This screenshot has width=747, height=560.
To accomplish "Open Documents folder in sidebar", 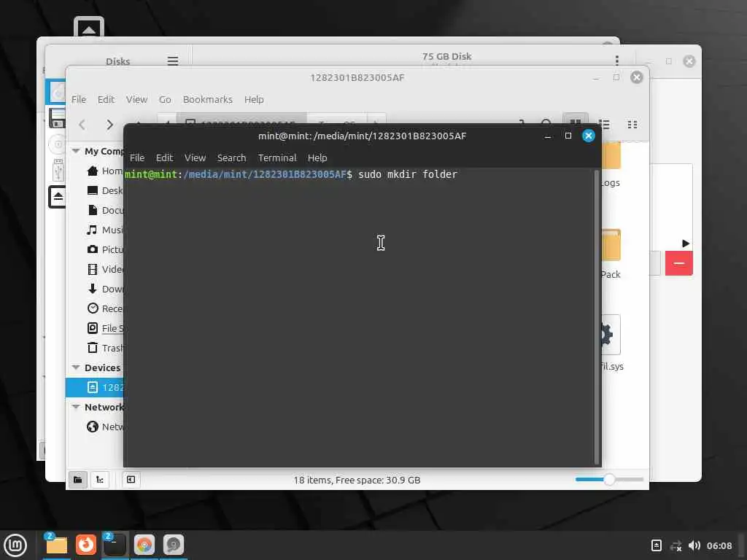I will pyautogui.click(x=105, y=210).
